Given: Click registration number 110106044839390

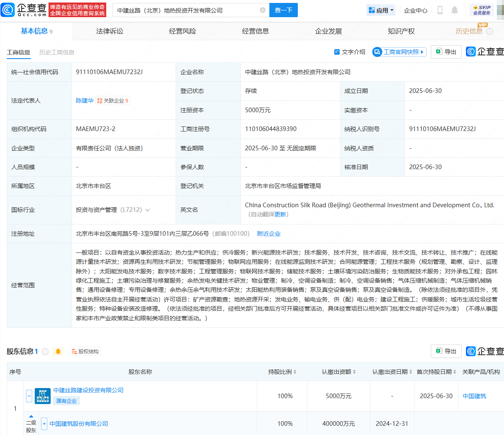Looking at the screenshot, I should [x=271, y=129].
